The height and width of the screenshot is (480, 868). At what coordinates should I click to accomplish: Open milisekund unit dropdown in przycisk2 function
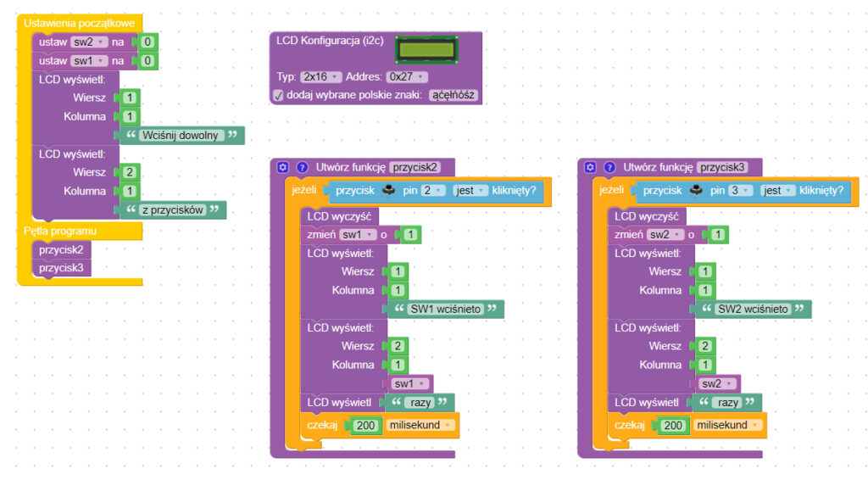pos(420,425)
